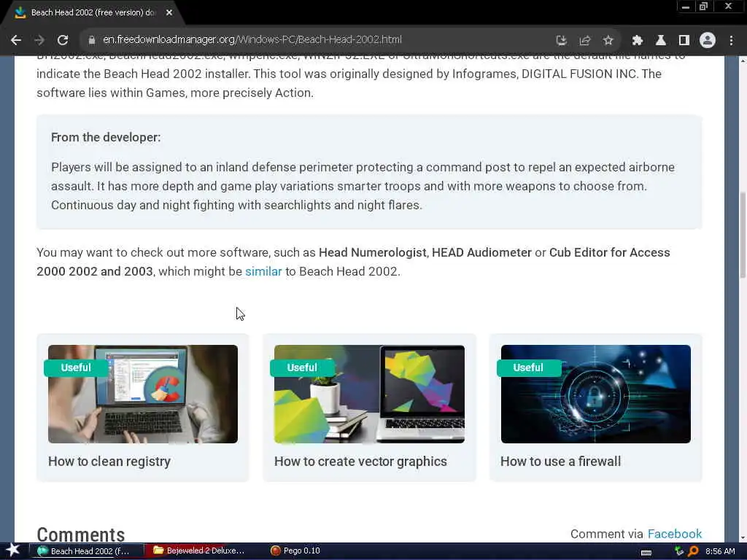Open 'How to use a firewall' thumbnail

coord(595,394)
